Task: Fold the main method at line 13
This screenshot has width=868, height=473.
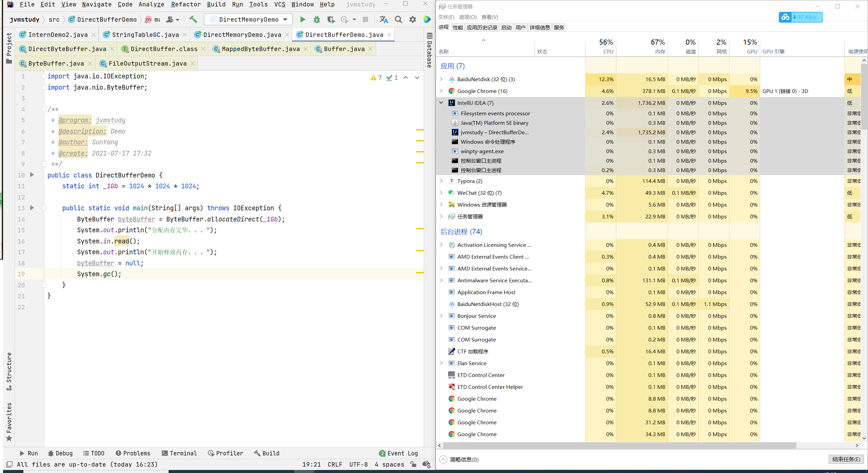Action: pos(44,208)
